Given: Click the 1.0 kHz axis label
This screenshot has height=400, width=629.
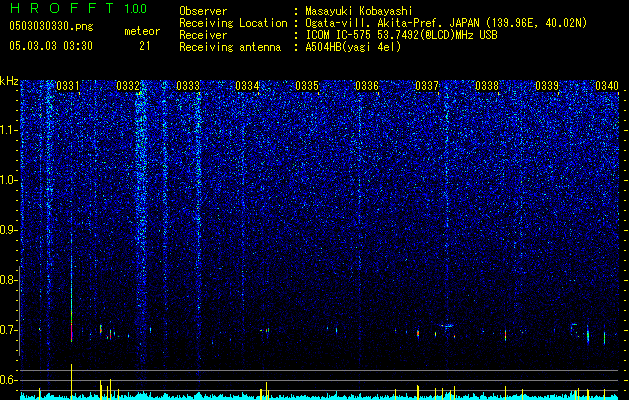Looking at the screenshot, I should coord(9,181).
